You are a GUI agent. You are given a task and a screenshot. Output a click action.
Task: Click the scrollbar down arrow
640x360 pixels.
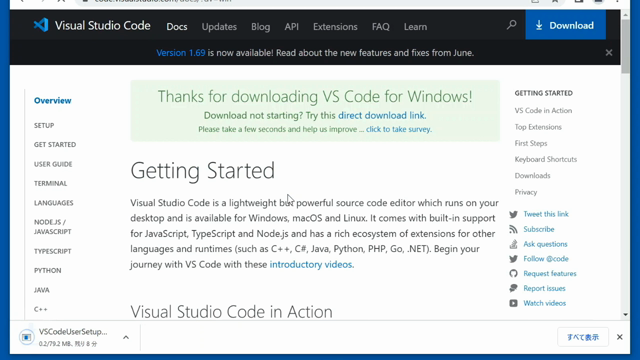coord(625,315)
